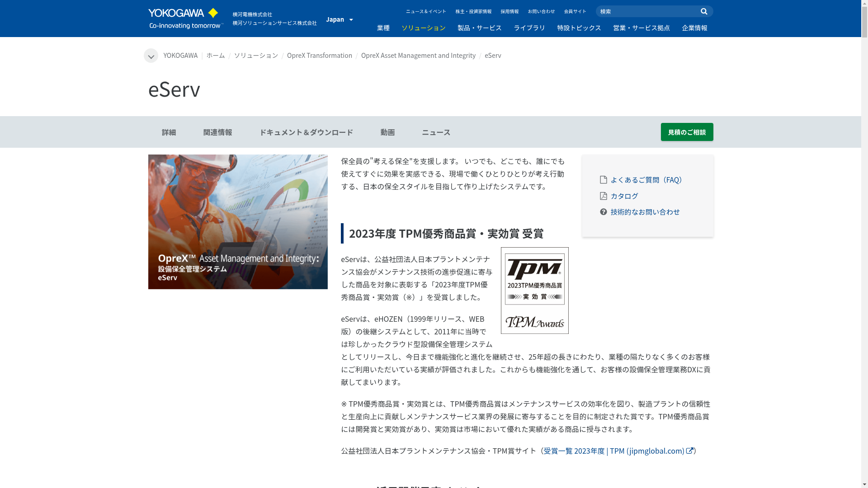Switch to the 詳細 tab

(x=169, y=132)
